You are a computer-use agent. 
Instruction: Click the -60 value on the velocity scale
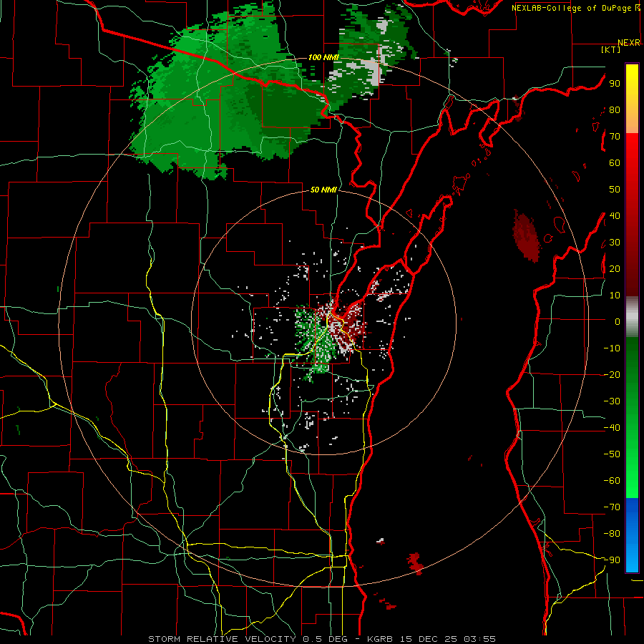pyautogui.click(x=612, y=481)
